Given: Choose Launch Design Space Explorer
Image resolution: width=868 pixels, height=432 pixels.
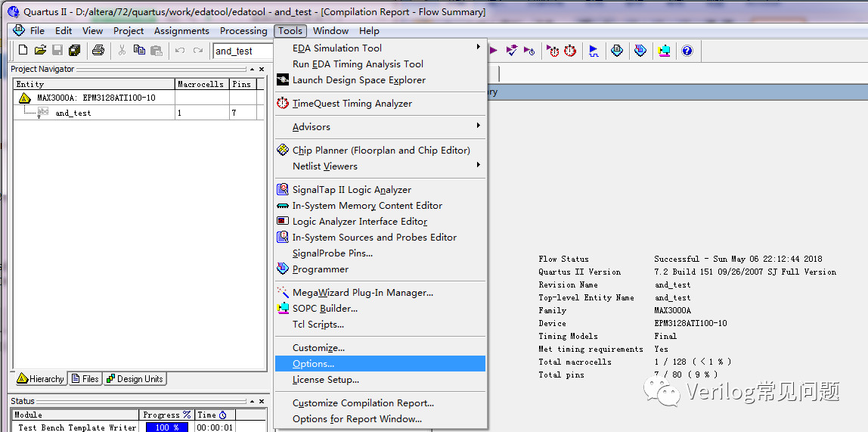Looking at the screenshot, I should click(380, 80).
